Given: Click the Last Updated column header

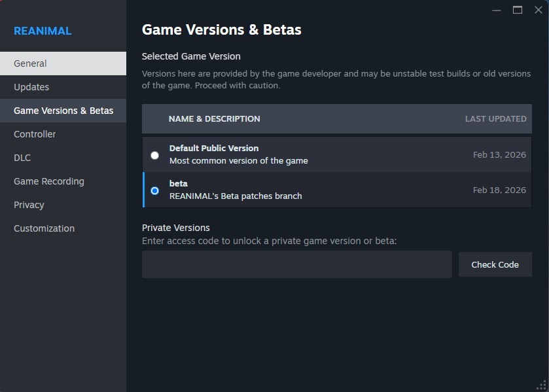Looking at the screenshot, I should point(495,119).
